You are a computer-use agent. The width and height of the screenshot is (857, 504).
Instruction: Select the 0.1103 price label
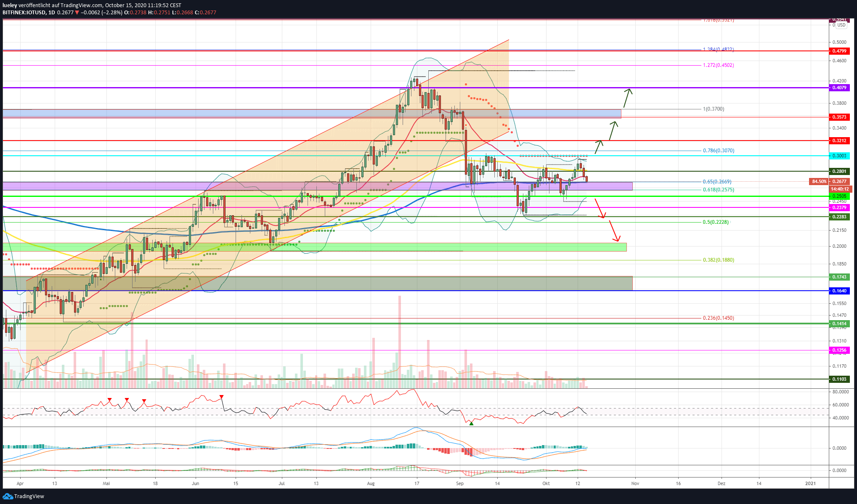[839, 379]
